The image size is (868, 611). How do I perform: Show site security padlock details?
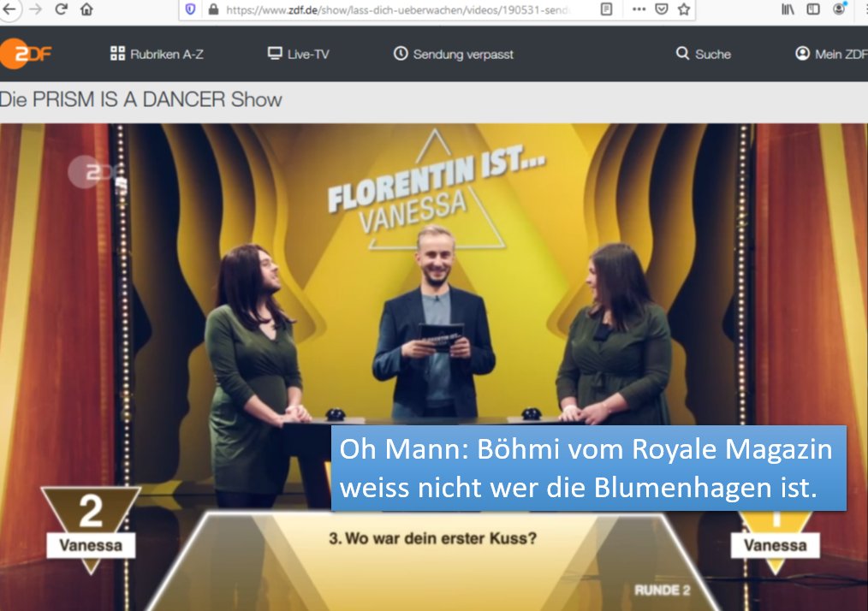pyautogui.click(x=212, y=9)
